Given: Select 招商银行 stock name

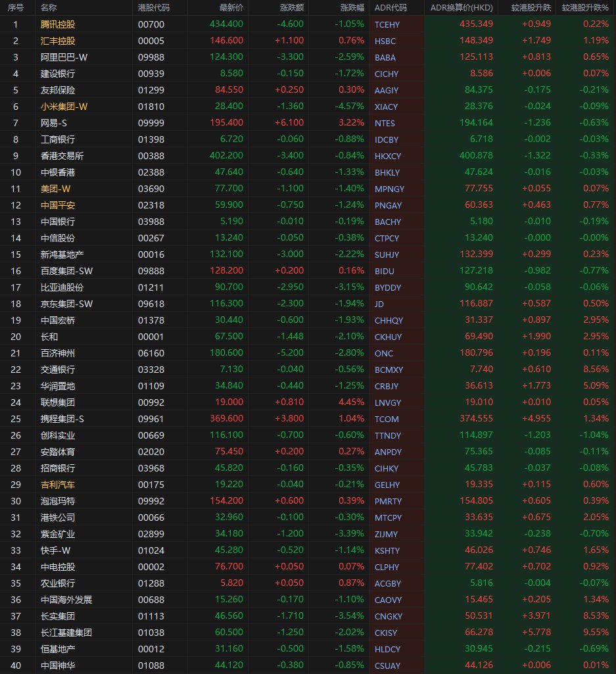Looking at the screenshot, I should coord(58,468).
